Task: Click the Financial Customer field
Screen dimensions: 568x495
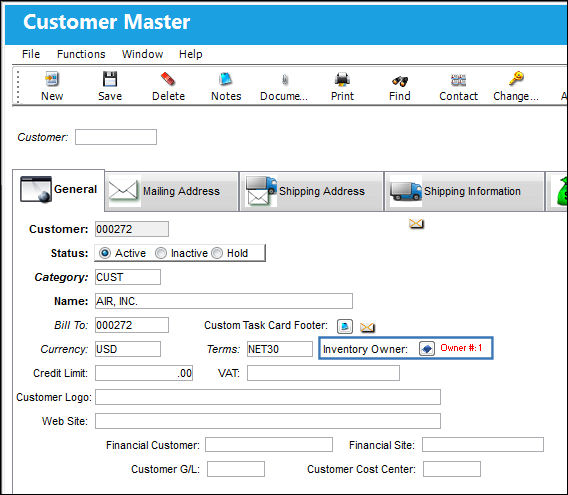Action: pos(269,445)
